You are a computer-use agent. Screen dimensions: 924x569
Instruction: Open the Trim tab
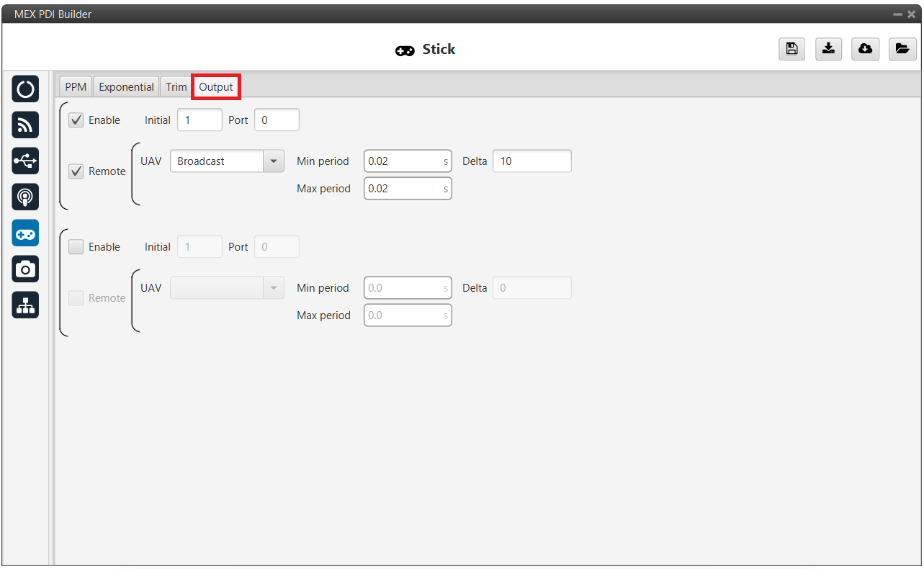(x=176, y=87)
